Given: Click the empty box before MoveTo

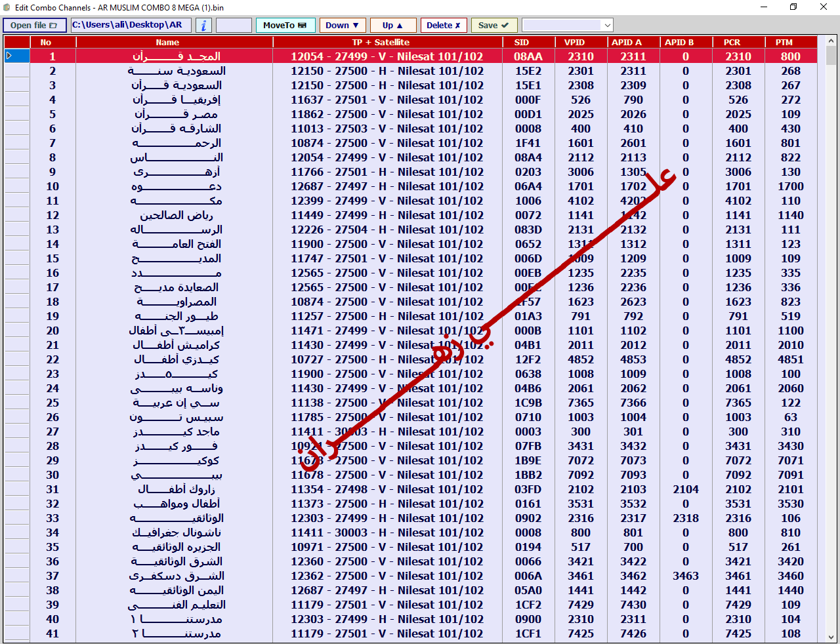Looking at the screenshot, I should [234, 26].
